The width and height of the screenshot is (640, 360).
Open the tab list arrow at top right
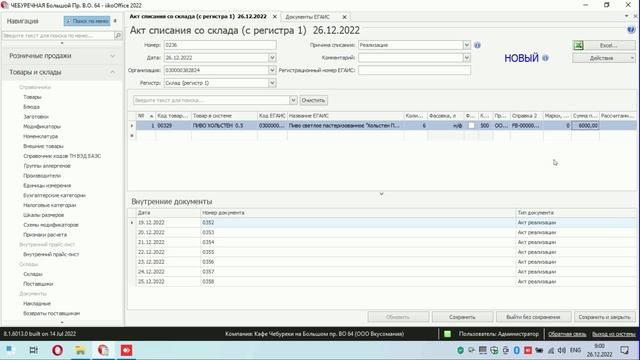pyautogui.click(x=627, y=16)
